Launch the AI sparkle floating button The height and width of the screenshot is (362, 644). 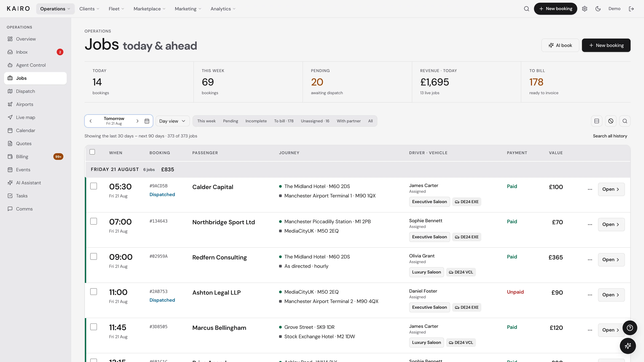(628, 346)
